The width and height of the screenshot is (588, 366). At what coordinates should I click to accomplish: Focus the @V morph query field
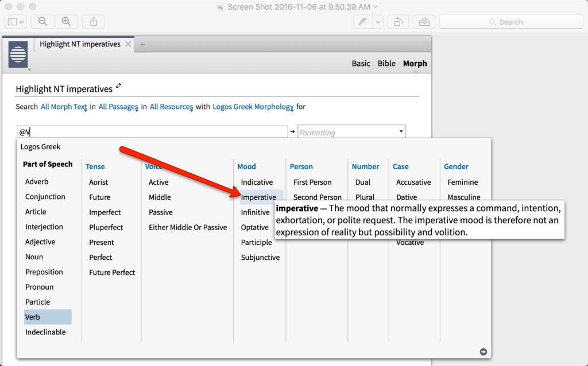152,132
